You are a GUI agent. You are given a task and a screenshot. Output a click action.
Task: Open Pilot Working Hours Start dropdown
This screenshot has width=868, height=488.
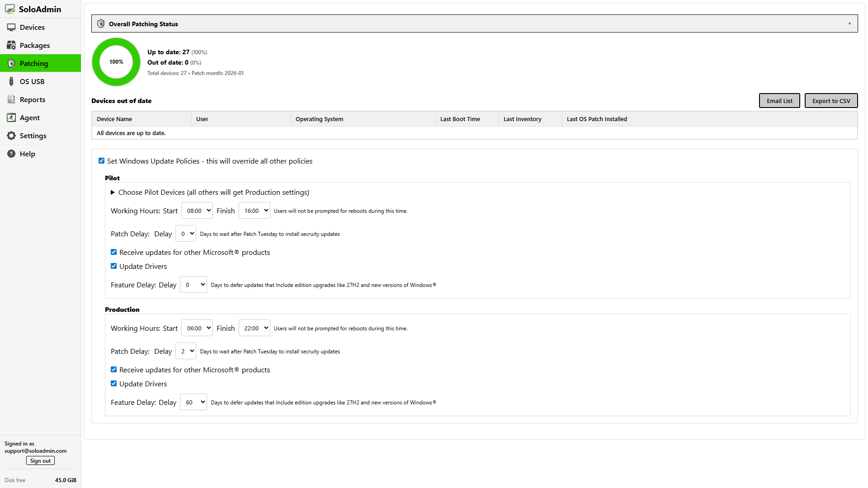197,211
